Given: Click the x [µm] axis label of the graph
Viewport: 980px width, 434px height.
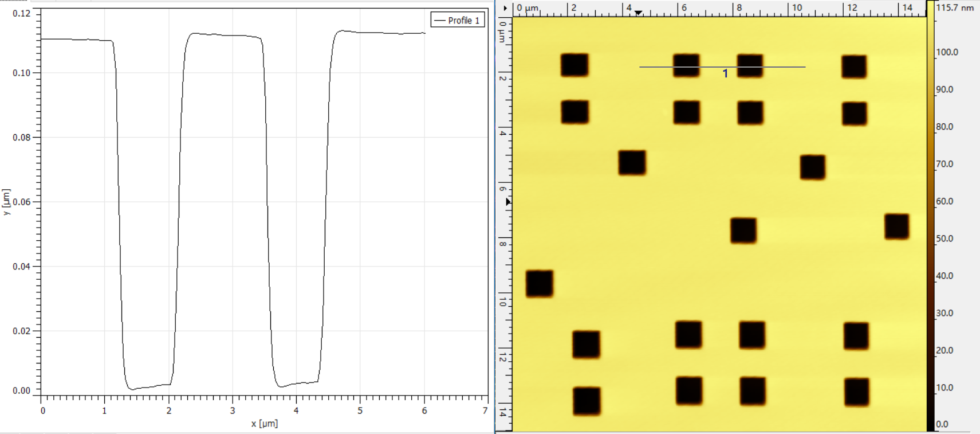Looking at the screenshot, I should coord(264,424).
